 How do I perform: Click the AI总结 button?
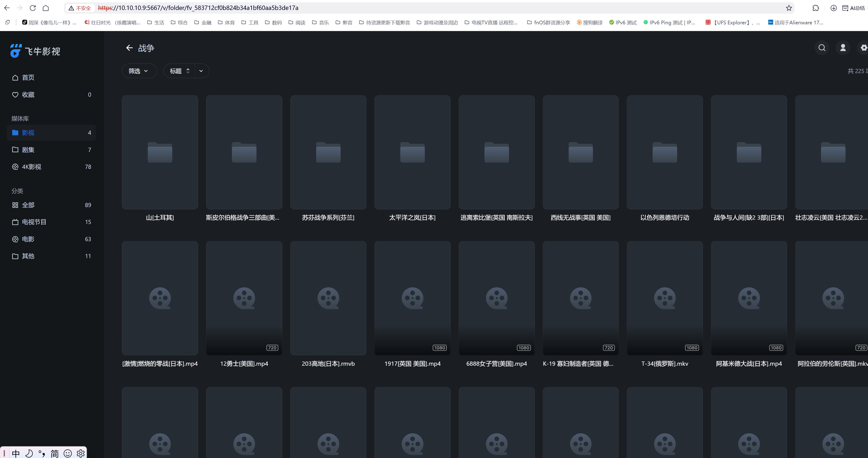coord(854,8)
